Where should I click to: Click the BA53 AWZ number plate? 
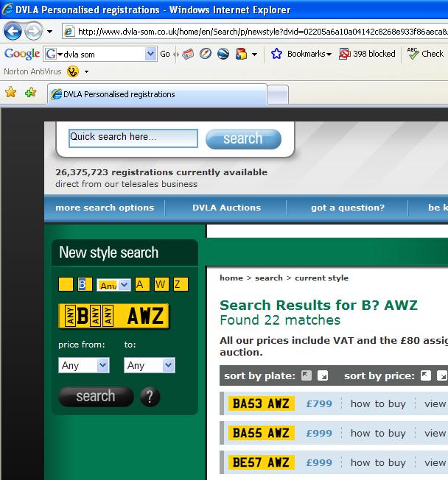pyautogui.click(x=262, y=403)
